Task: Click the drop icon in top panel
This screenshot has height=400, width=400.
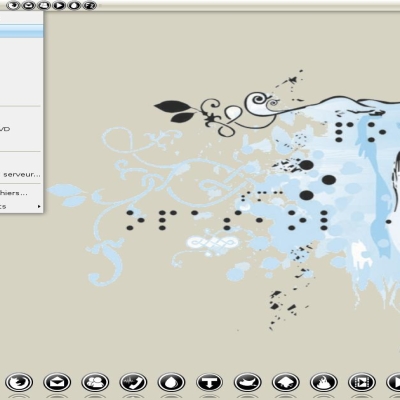Action: coord(74,5)
